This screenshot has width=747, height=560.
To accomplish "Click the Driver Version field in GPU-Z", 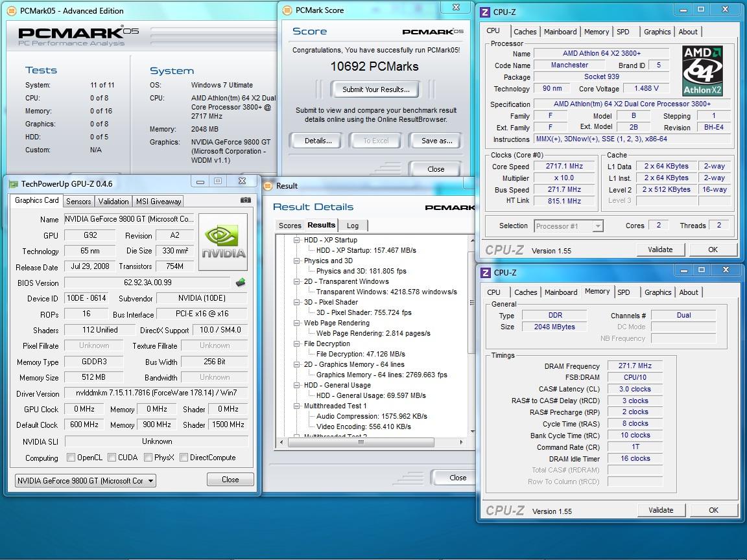I will coord(156,393).
